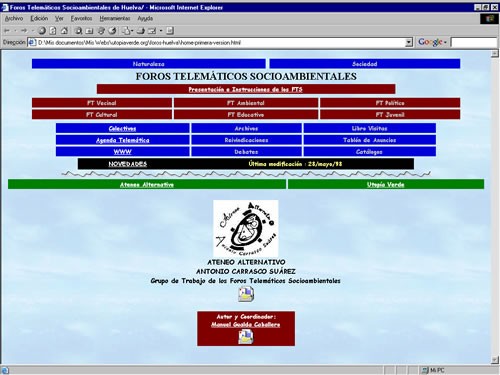
Task: Open Presentación e Instrucciones de los FTS
Action: coord(246,89)
